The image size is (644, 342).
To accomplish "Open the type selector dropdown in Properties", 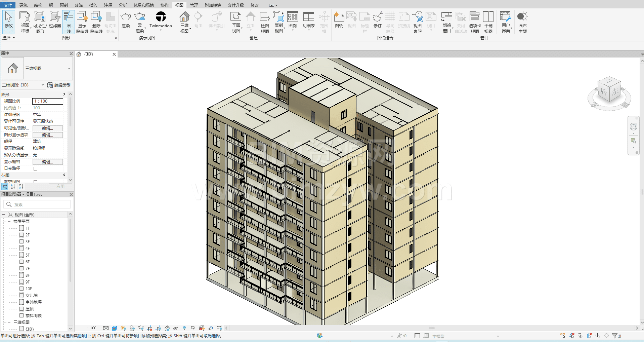I will pyautogui.click(x=69, y=69).
